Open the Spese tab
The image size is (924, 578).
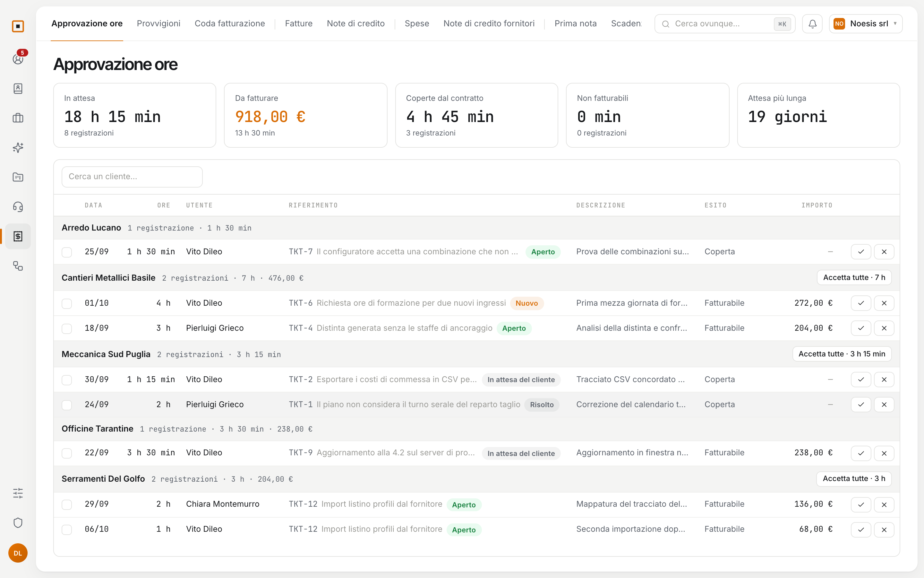coord(417,24)
